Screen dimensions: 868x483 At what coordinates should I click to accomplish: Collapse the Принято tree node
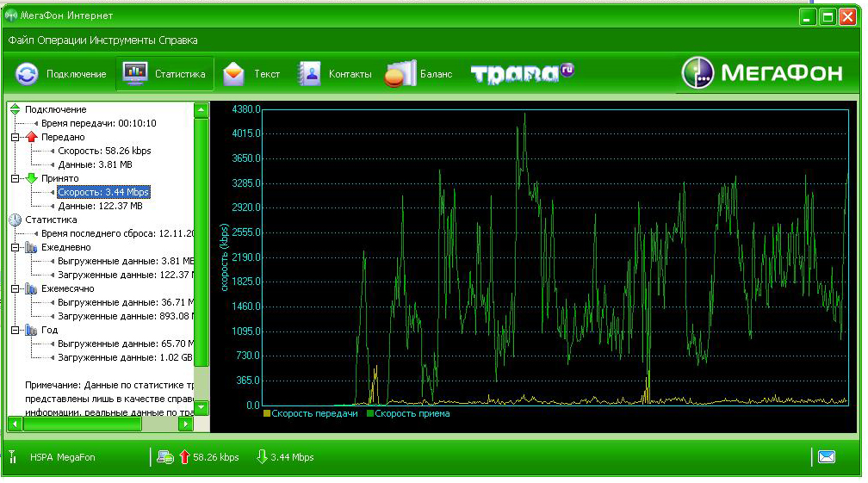(15, 178)
